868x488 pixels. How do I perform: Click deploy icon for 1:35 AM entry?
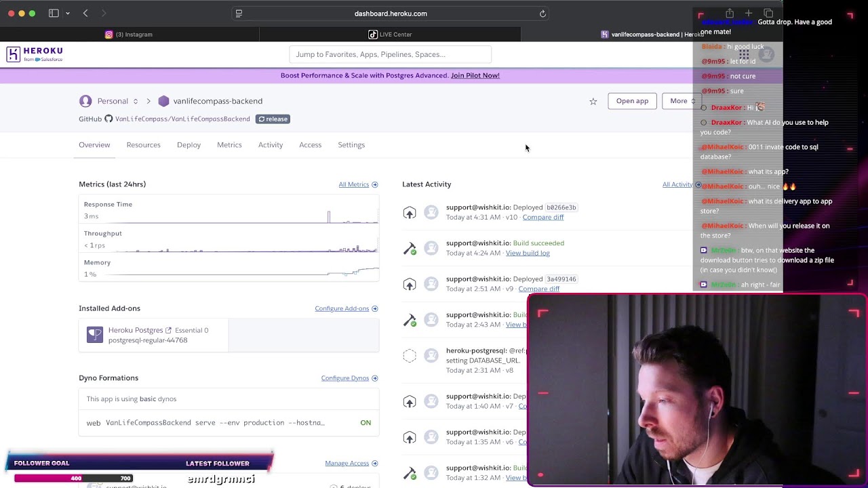(410, 437)
